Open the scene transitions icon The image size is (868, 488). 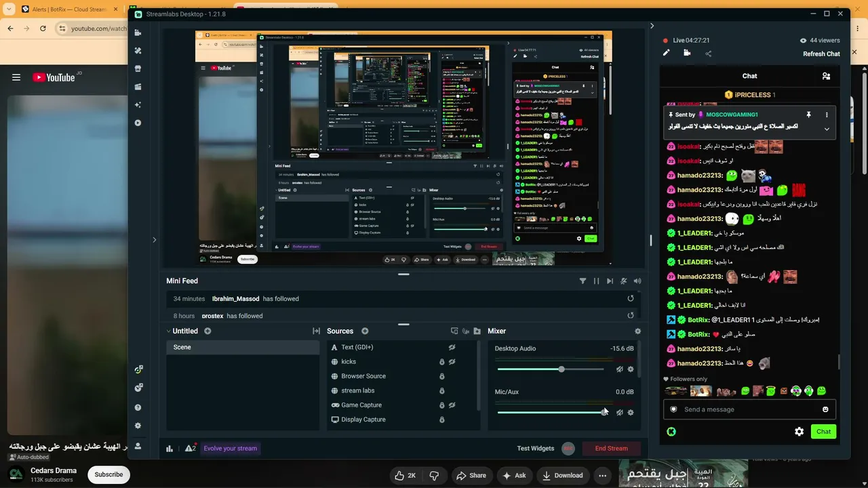(x=316, y=331)
